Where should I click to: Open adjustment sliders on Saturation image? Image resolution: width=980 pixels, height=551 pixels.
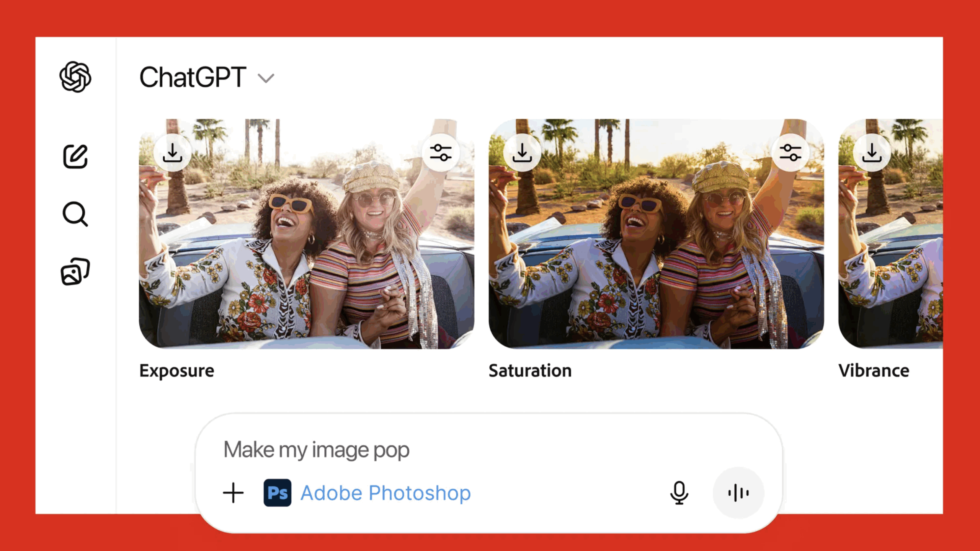coord(791,153)
